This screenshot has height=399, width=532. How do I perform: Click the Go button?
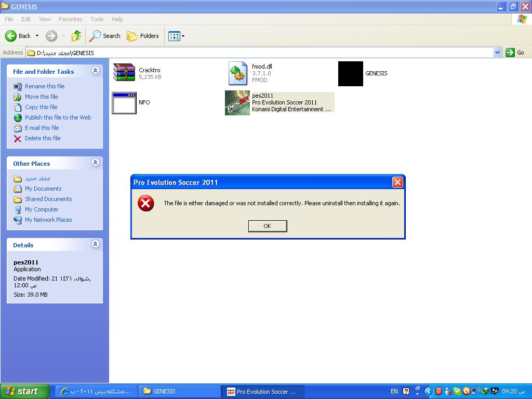pos(515,52)
